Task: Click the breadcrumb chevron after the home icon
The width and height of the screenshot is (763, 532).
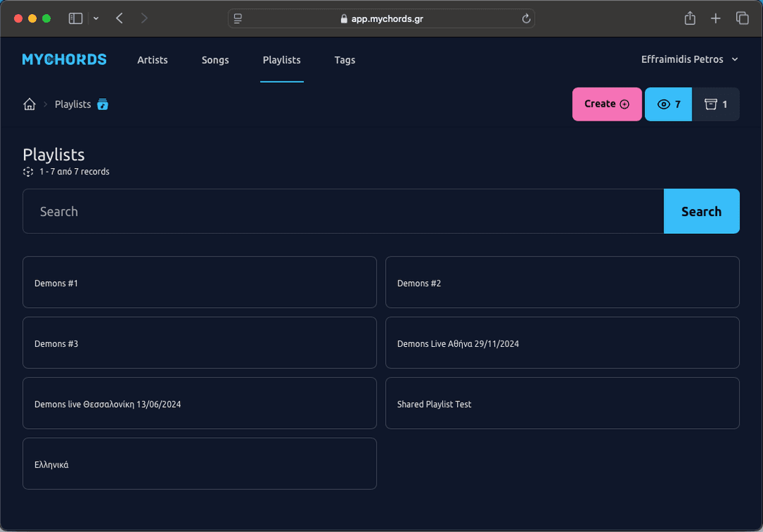Action: click(x=44, y=104)
